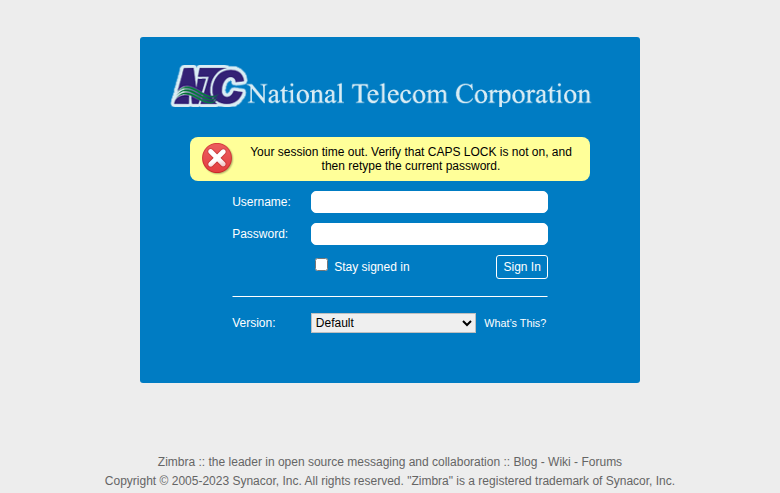Click the Version dropdown chevron arrow
Viewport: 780px width, 493px height.
click(x=466, y=323)
